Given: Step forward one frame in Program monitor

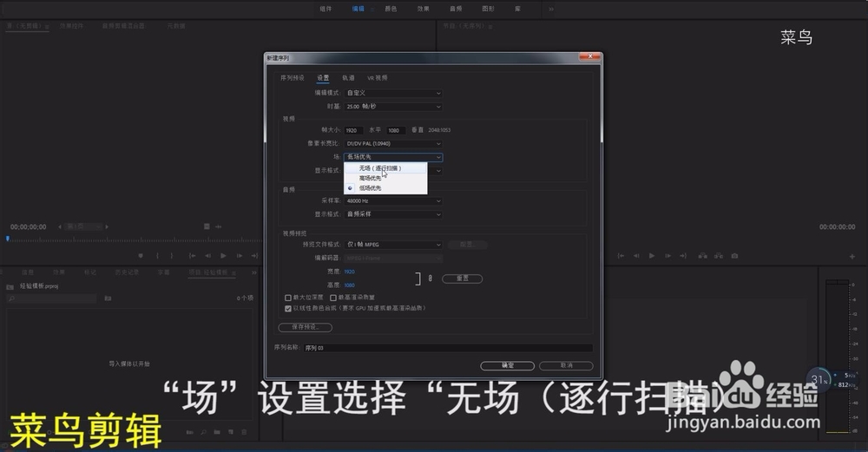Looking at the screenshot, I should [x=667, y=256].
